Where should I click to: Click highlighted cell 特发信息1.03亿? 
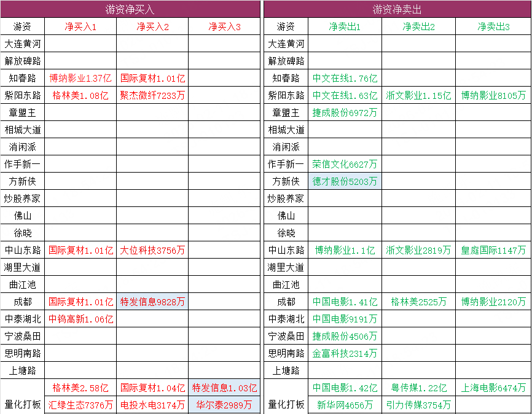(224, 388)
